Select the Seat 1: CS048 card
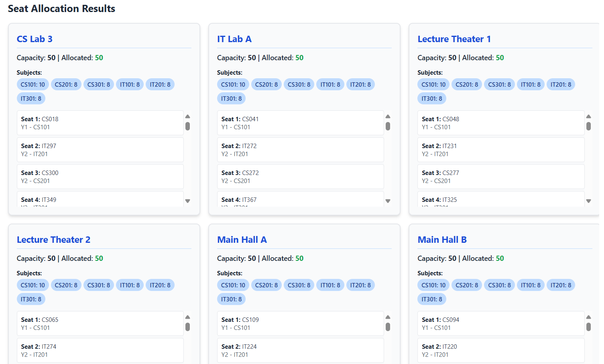The height and width of the screenshot is (364, 604). [x=501, y=123]
